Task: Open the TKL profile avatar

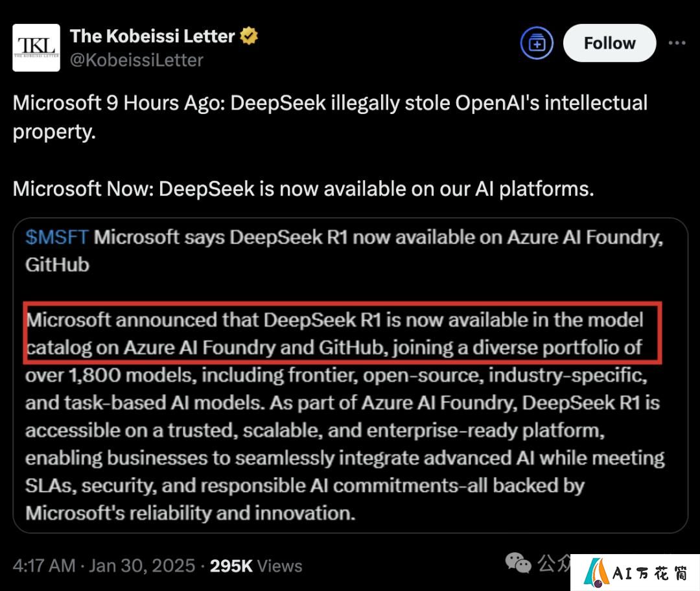Action: click(36, 48)
